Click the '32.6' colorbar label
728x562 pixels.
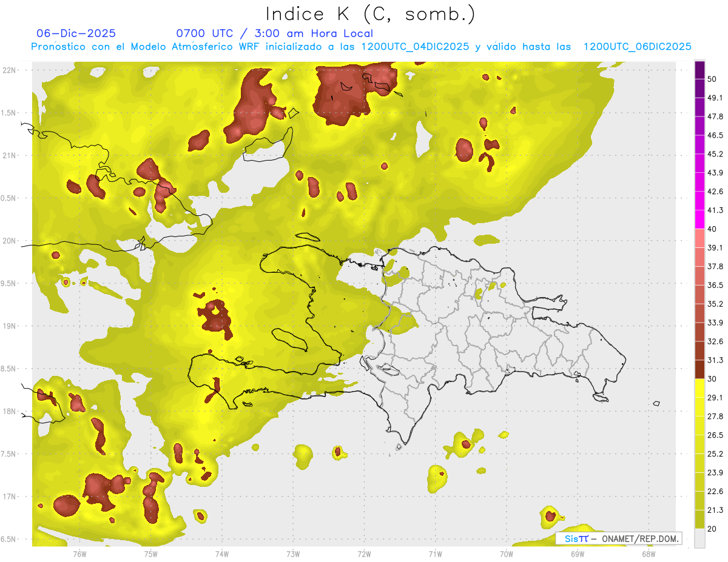click(715, 341)
